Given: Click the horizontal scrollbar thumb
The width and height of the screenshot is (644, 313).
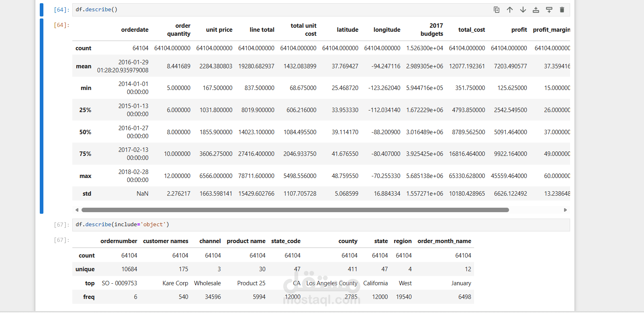Looking at the screenshot, I should pos(295,210).
